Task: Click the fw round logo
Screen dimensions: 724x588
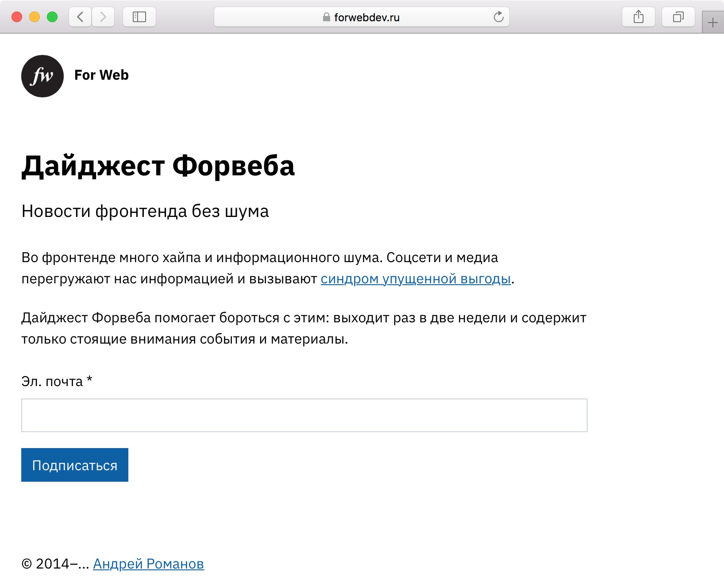Action: (x=42, y=76)
